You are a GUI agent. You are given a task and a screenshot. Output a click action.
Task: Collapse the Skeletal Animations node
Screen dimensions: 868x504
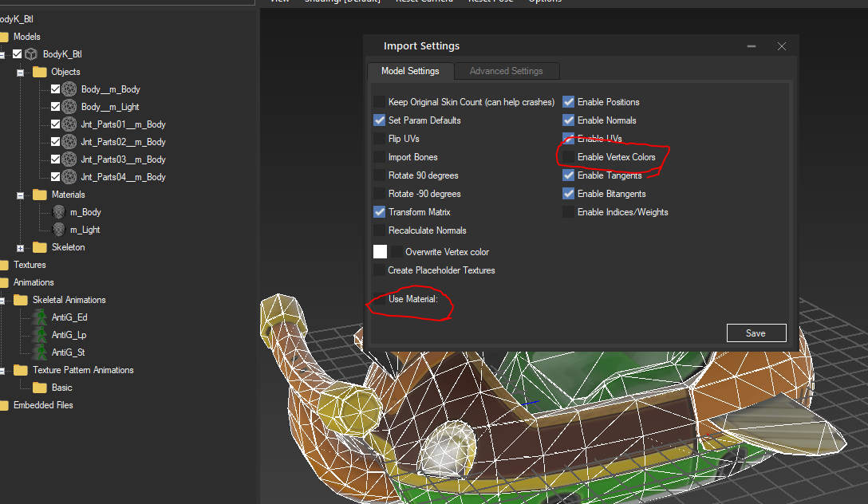pyautogui.click(x=4, y=299)
